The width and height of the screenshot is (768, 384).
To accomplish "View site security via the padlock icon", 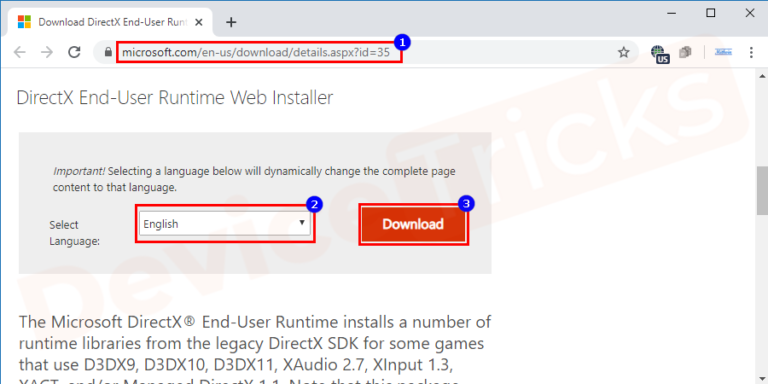I will (108, 52).
